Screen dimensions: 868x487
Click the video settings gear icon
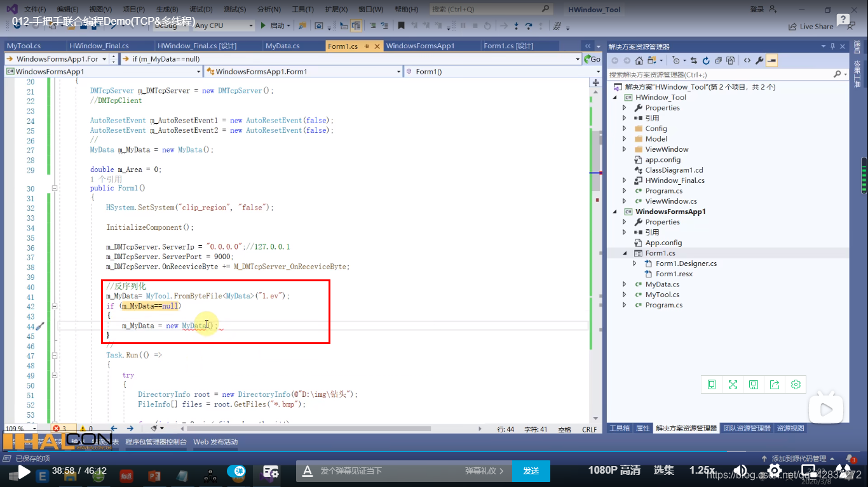click(x=775, y=470)
